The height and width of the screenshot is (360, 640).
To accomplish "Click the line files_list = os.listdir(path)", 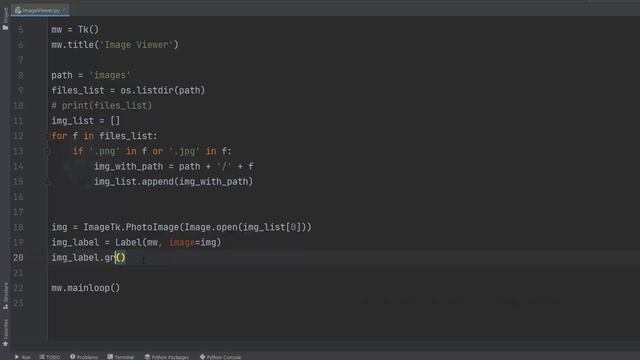I will (128, 90).
